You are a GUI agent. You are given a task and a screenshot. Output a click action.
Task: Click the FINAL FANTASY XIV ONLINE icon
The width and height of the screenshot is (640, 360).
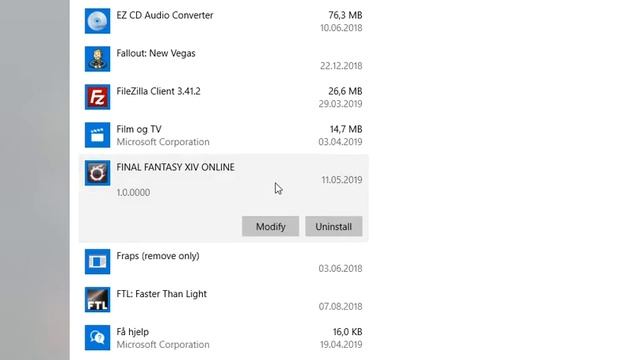pos(97,173)
